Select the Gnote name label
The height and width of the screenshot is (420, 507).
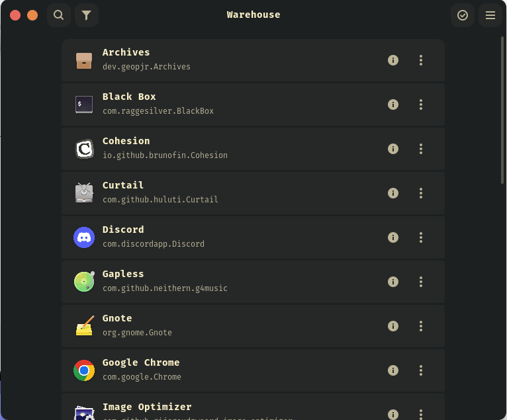point(117,318)
